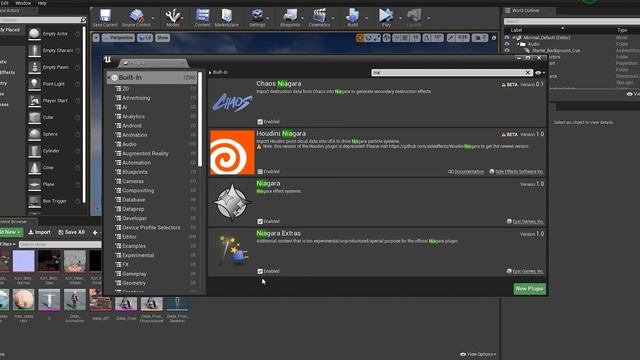Select the Plane shape icon
The image size is (640, 360).
(x=34, y=184)
